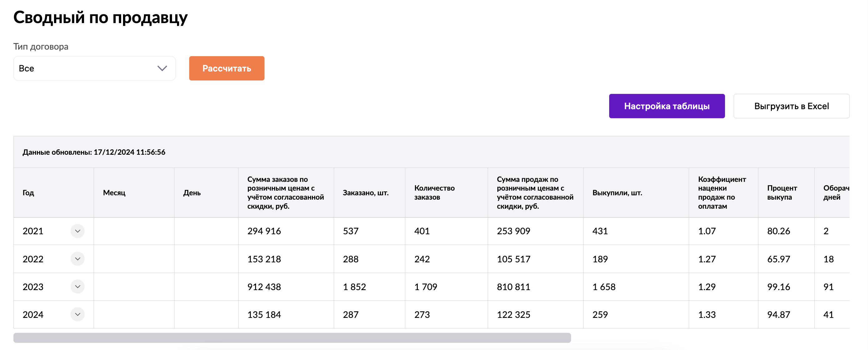Select purchased count 189
This screenshot has width=868, height=350.
(x=600, y=259)
